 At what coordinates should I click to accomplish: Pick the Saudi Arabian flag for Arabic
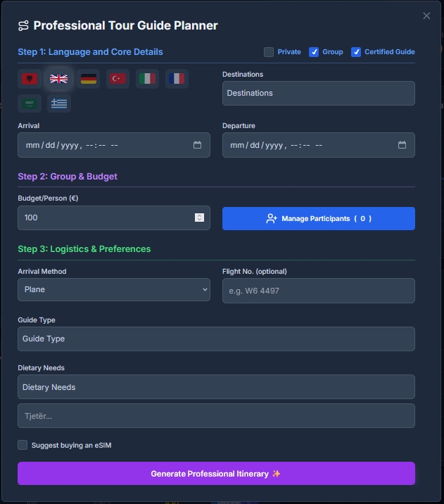[x=29, y=103]
